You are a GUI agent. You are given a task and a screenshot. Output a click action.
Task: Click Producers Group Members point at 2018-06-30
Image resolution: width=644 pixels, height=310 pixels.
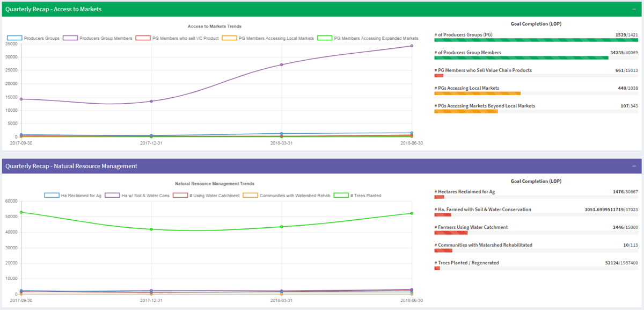(412, 46)
